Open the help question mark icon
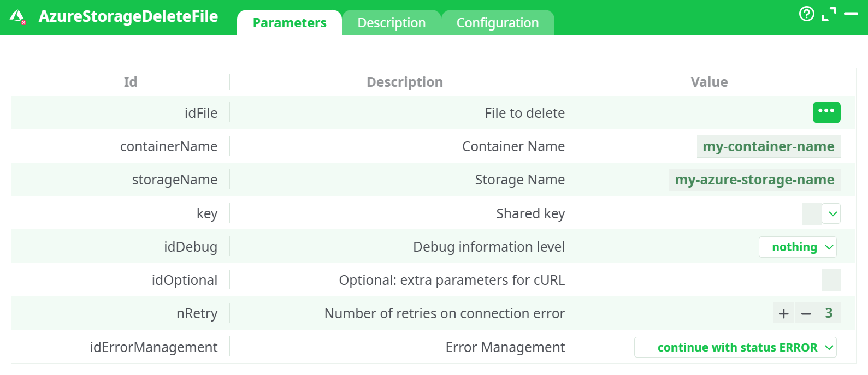The image size is (868, 375). (x=806, y=14)
